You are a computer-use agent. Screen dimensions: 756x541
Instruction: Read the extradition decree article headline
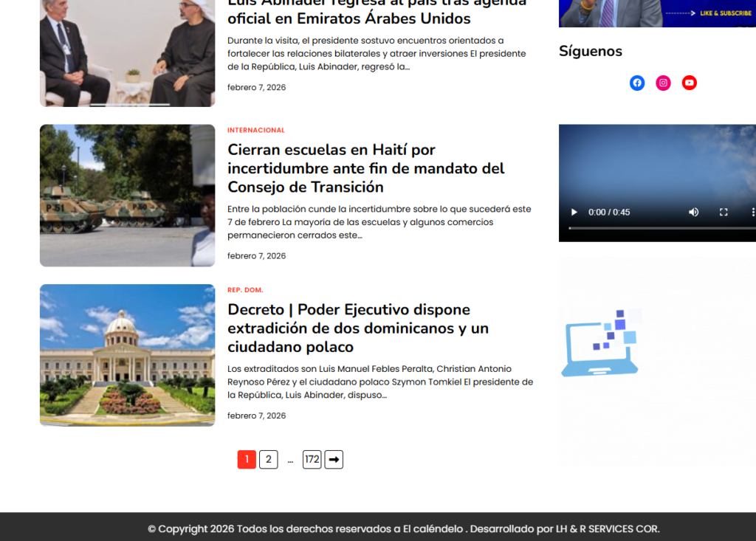pyautogui.click(x=359, y=328)
